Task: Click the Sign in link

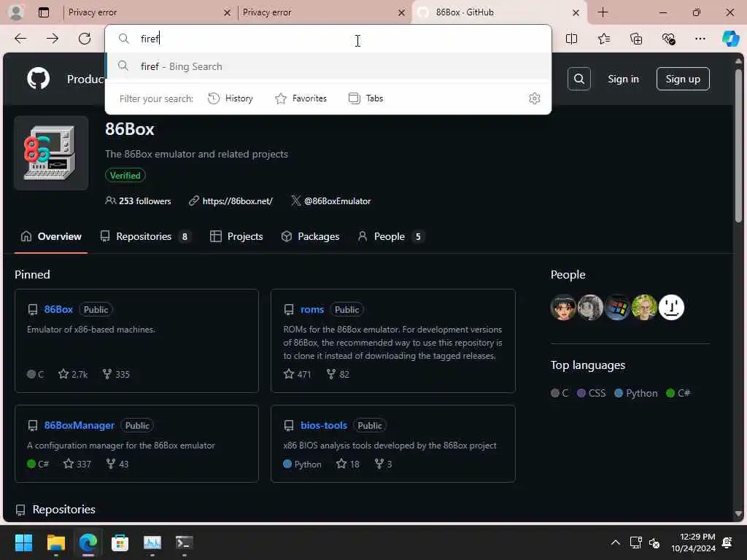Action: (x=623, y=79)
